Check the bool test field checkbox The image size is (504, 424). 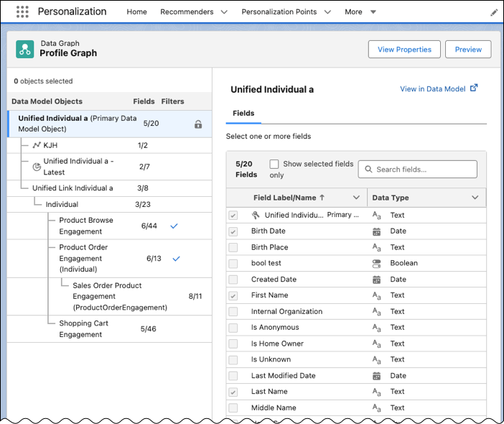(x=233, y=264)
